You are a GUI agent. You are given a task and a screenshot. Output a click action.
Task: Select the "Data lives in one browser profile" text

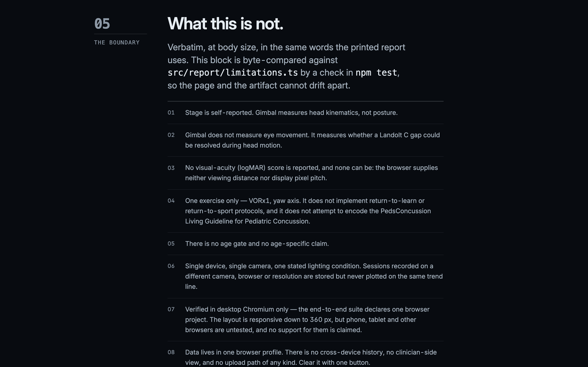311,357
